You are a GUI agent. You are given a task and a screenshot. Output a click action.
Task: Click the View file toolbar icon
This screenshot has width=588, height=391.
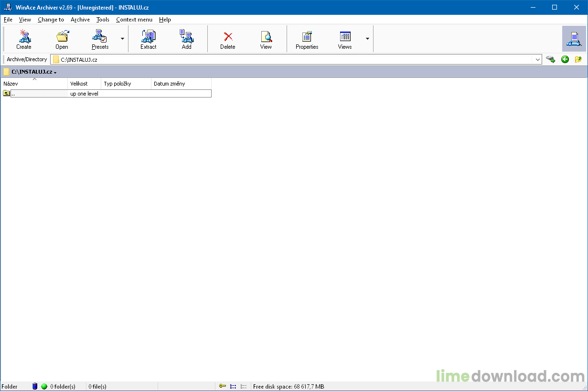[266, 37]
